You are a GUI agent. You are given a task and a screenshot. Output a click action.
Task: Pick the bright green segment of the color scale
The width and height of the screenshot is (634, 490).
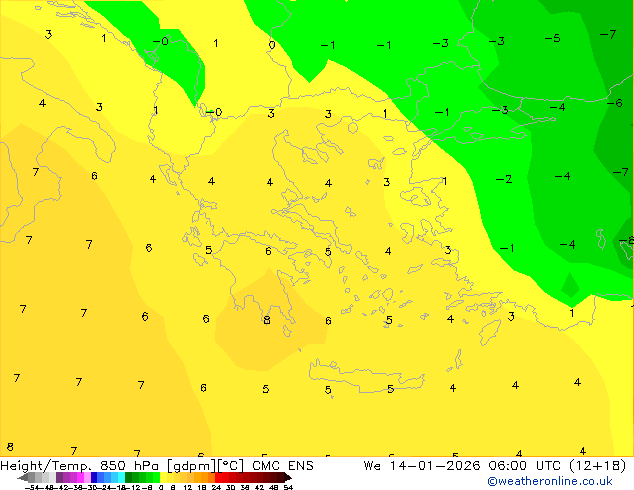(x=152, y=478)
